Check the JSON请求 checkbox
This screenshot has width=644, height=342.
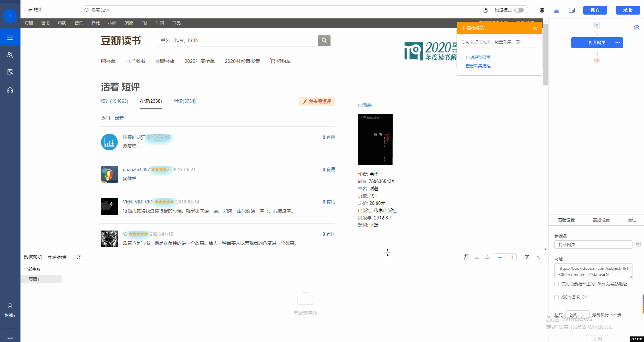(557, 297)
